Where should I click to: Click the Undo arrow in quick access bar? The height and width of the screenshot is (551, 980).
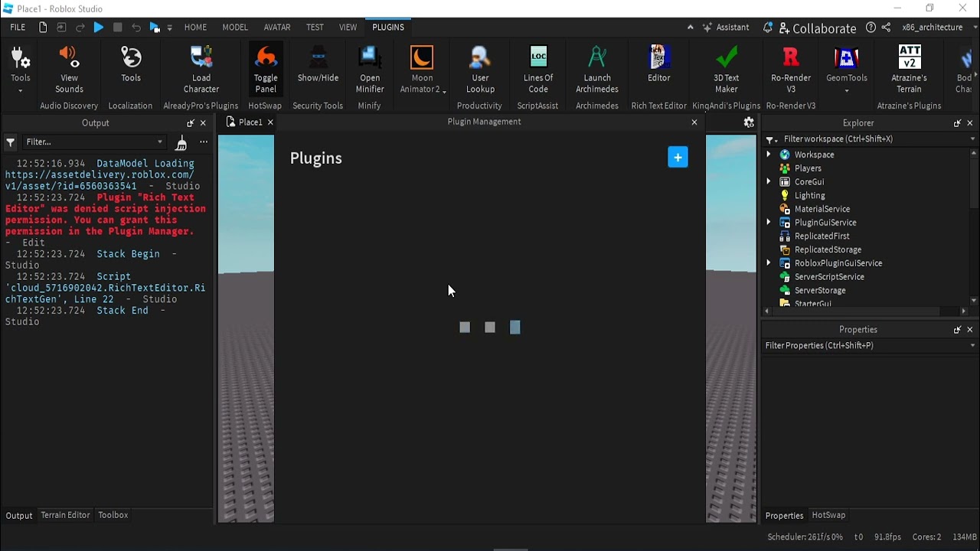click(136, 27)
